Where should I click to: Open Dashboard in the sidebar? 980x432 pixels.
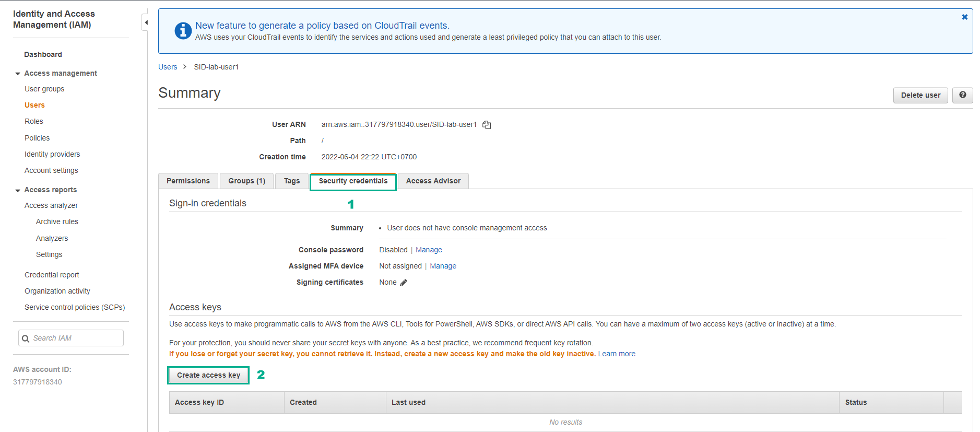[43, 54]
